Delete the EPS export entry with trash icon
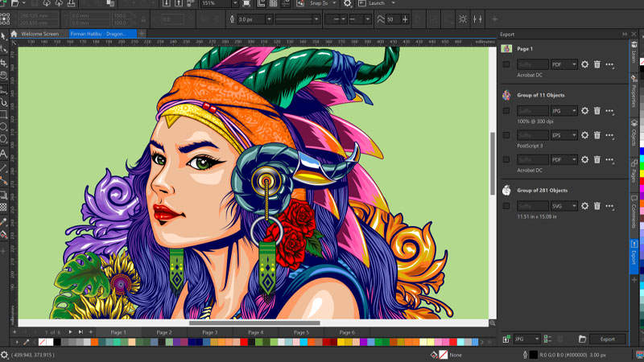 pyautogui.click(x=597, y=136)
